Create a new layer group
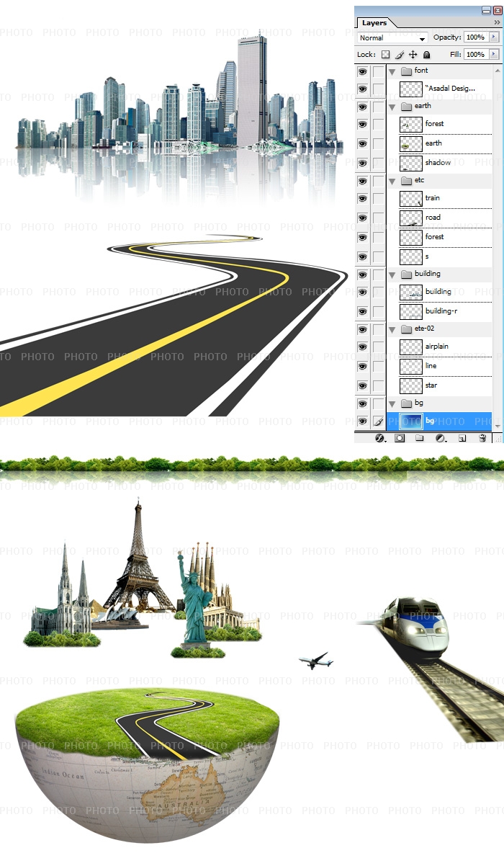The image size is (504, 866). click(x=420, y=437)
